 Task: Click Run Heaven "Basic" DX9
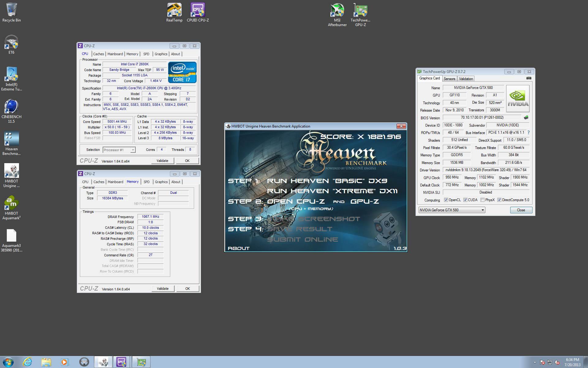click(327, 181)
